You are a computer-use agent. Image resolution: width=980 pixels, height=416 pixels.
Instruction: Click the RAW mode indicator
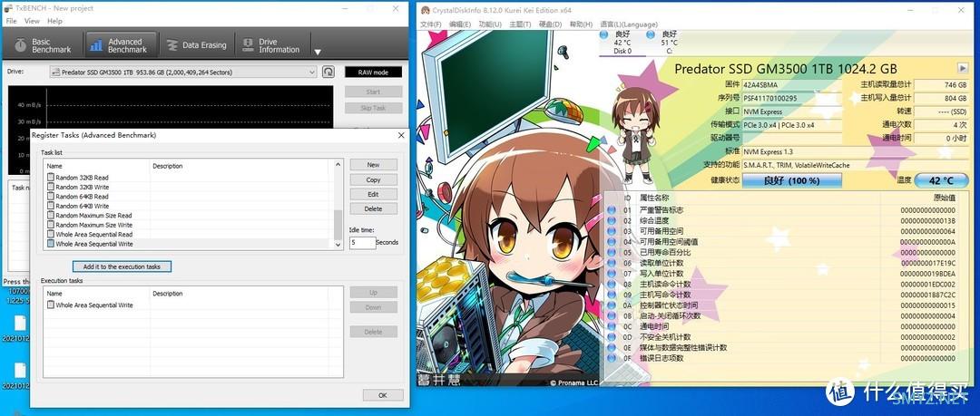pyautogui.click(x=373, y=73)
